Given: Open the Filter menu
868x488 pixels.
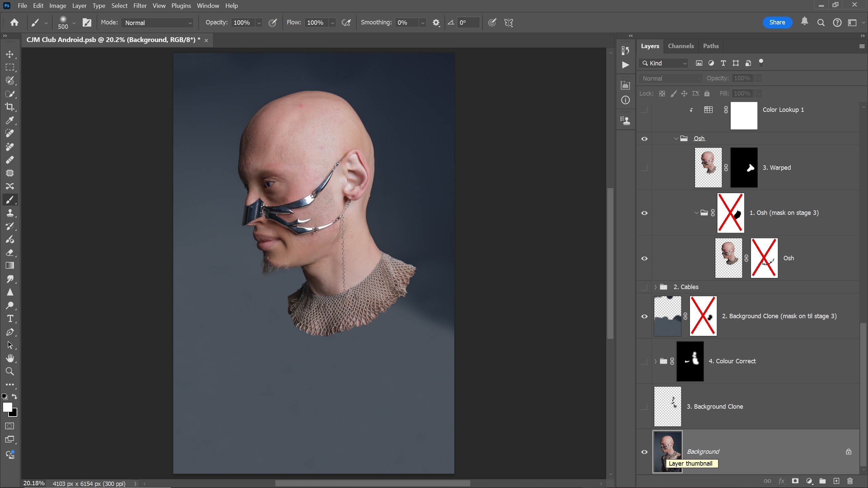Looking at the screenshot, I should [x=140, y=6].
